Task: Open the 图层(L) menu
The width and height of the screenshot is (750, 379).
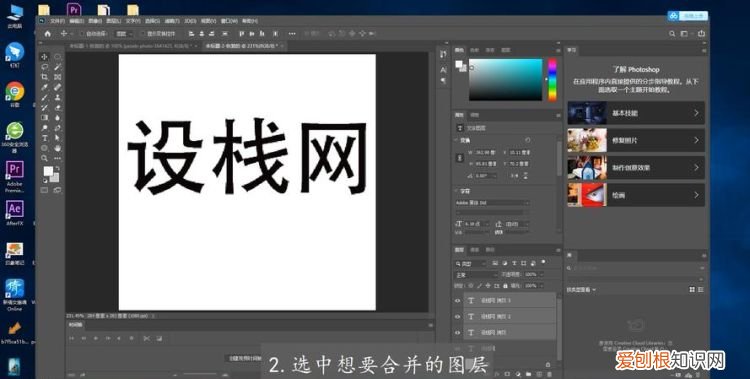Action: coord(113,21)
